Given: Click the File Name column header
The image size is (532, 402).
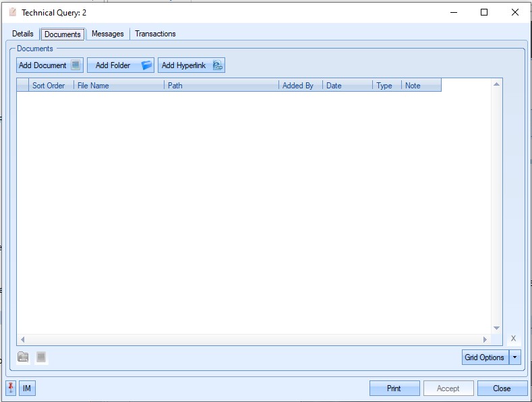Looking at the screenshot, I should tap(119, 85).
